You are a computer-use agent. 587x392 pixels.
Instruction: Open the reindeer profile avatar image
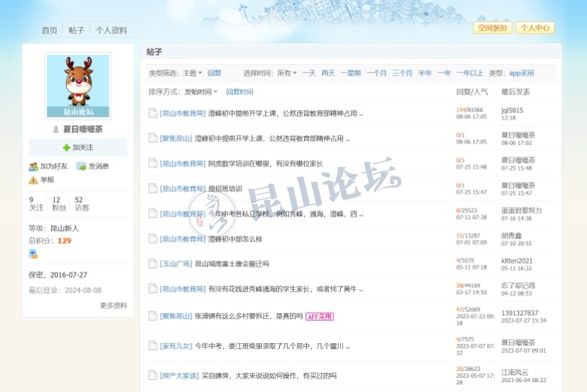coord(78,86)
